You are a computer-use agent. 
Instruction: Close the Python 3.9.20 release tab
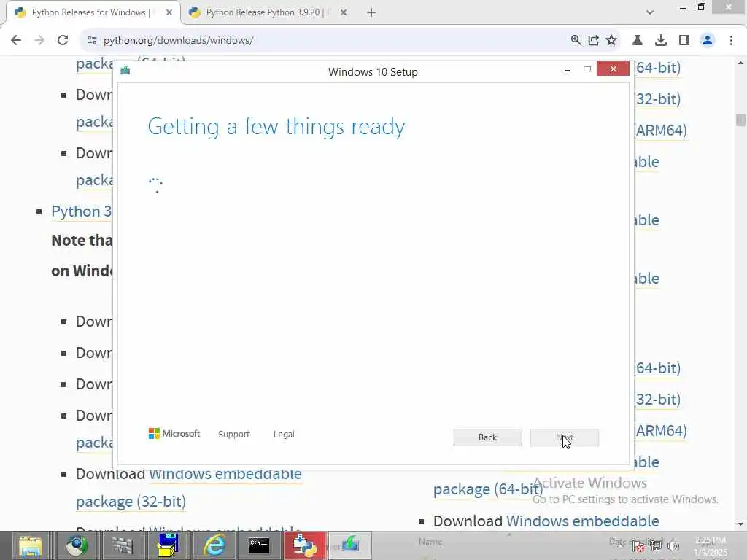344,13
